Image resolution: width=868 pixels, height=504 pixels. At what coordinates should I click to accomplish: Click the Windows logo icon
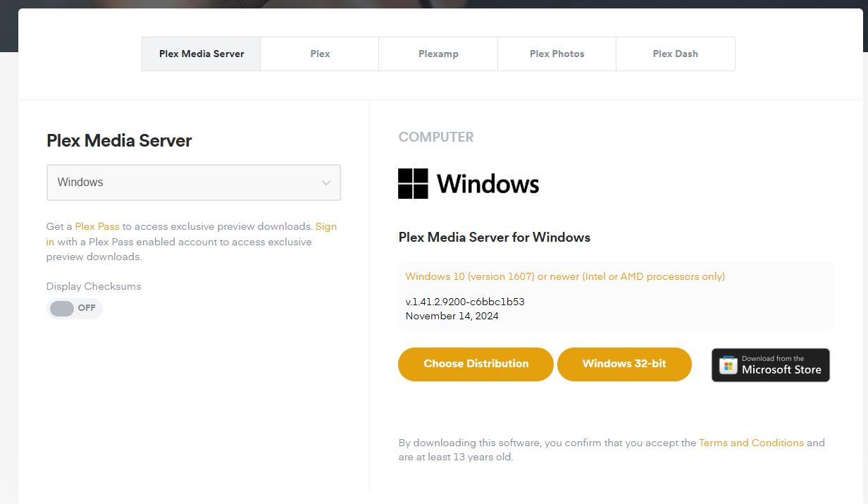(x=414, y=183)
